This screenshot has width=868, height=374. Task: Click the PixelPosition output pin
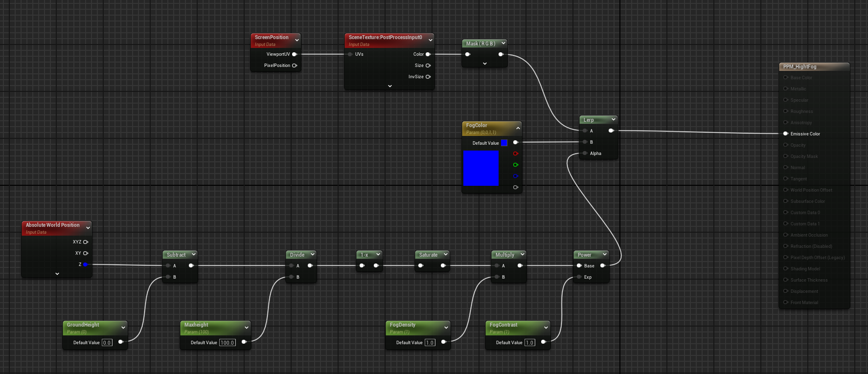tap(295, 66)
